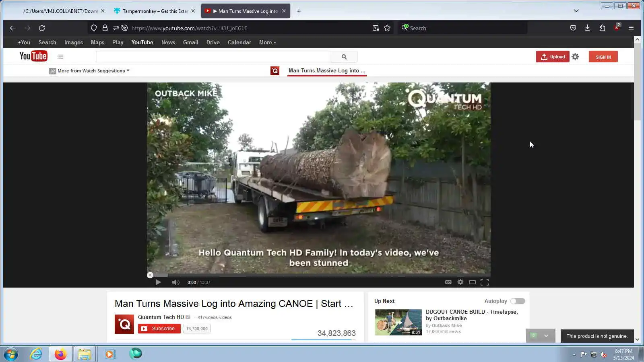Click the Windows Start button
This screenshot has height=362, width=644.
[x=11, y=354]
